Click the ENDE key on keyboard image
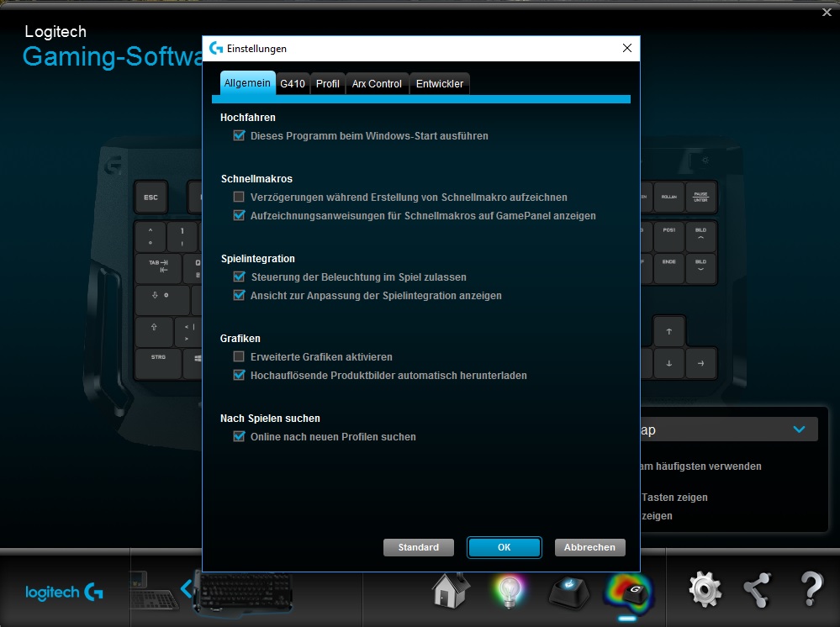The height and width of the screenshot is (627, 840). tap(669, 268)
